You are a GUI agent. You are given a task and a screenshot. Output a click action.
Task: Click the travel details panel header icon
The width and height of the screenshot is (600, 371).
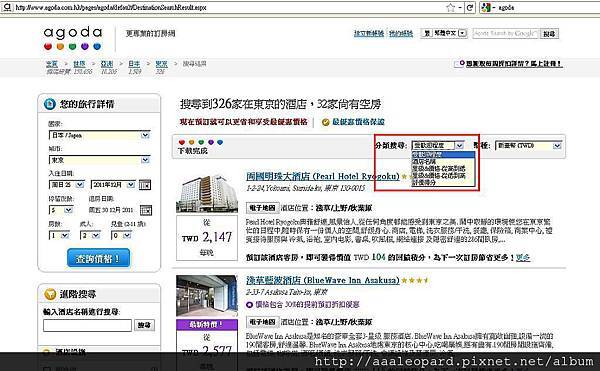coord(50,104)
